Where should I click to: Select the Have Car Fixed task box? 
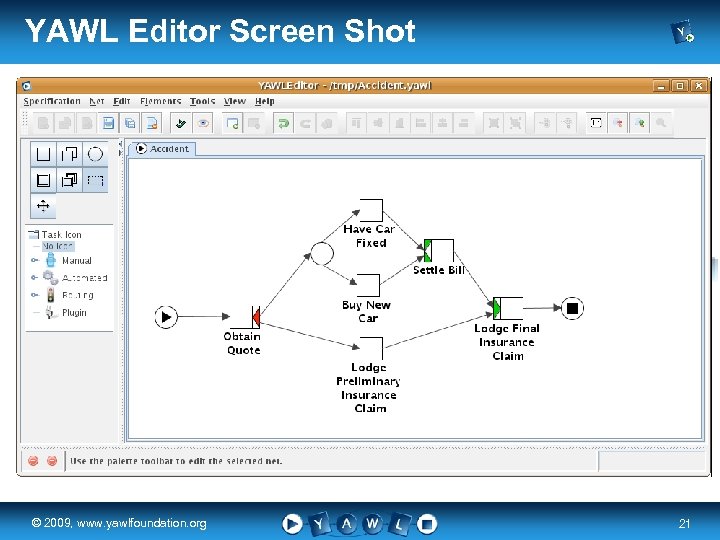point(371,210)
